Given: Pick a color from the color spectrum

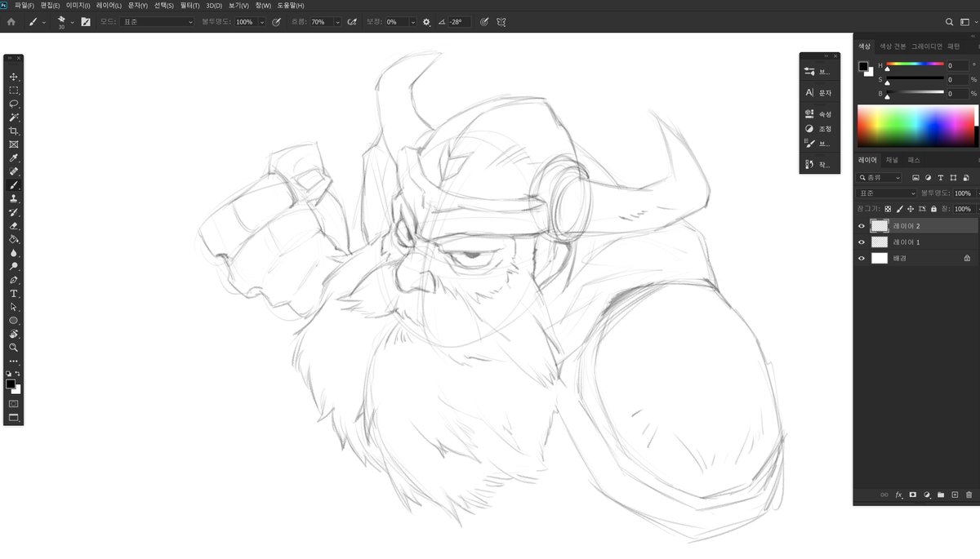Looking at the screenshot, I should click(915, 126).
